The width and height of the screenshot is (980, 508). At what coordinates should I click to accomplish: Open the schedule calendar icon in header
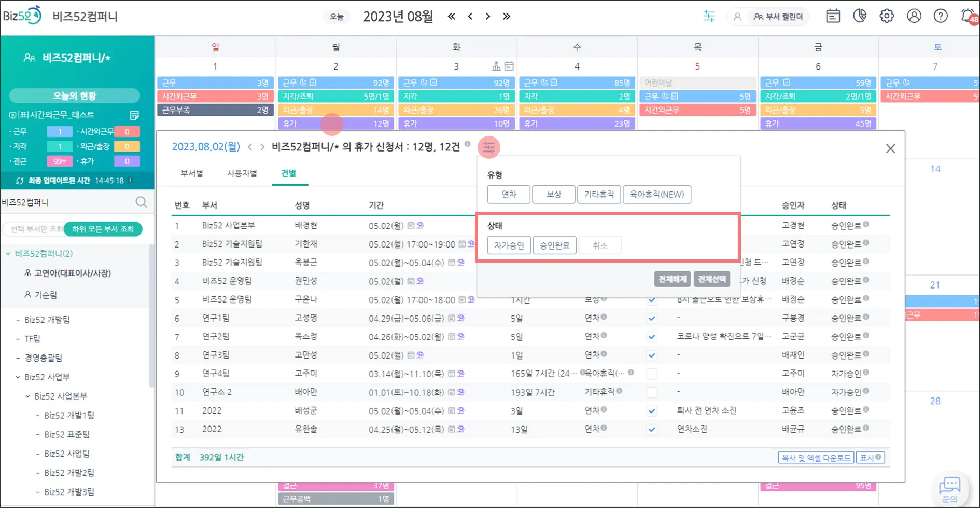coord(833,16)
